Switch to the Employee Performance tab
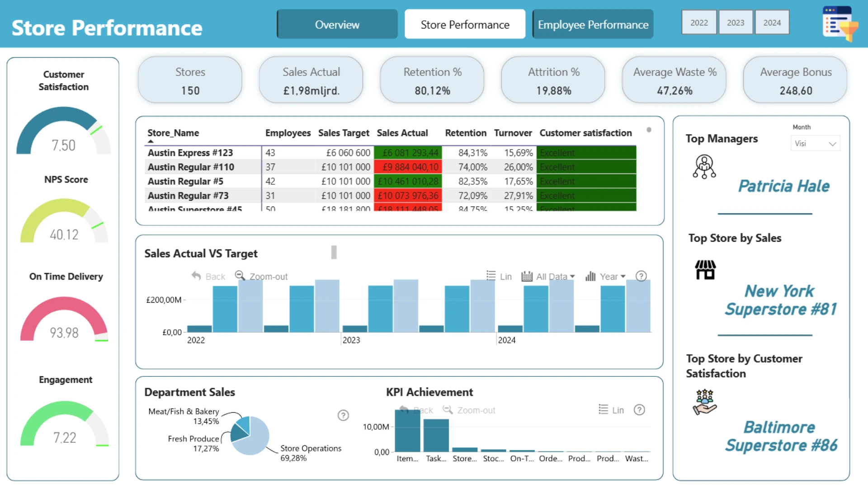This screenshot has height=488, width=868. [x=593, y=24]
